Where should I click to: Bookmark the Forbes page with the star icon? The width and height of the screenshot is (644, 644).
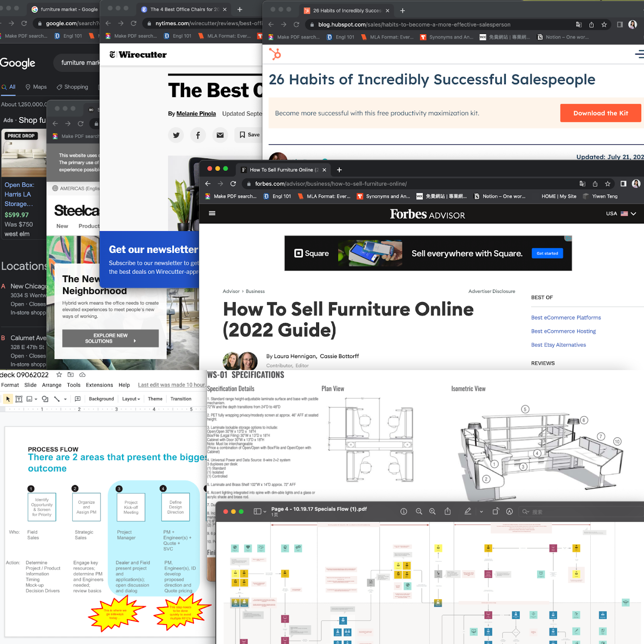point(608,184)
